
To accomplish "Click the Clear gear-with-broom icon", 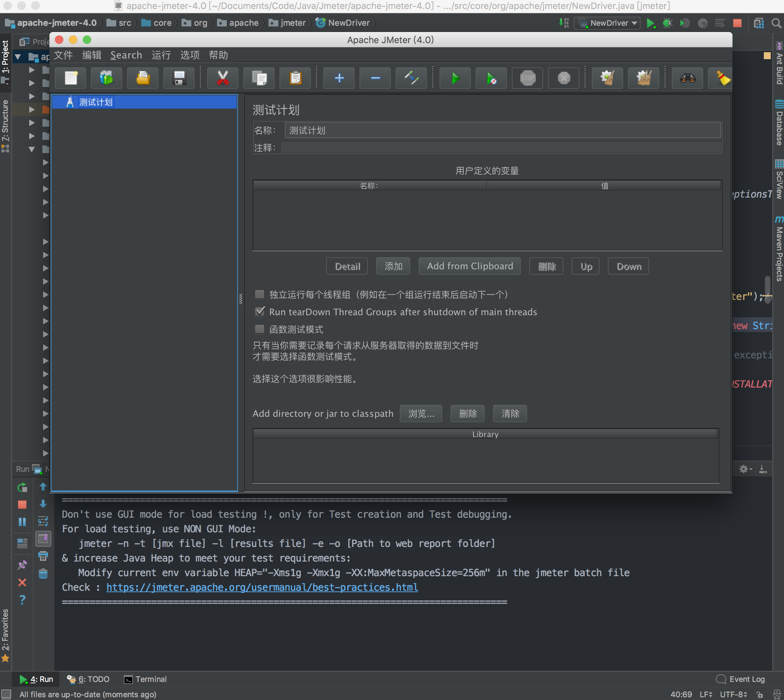I will (608, 78).
